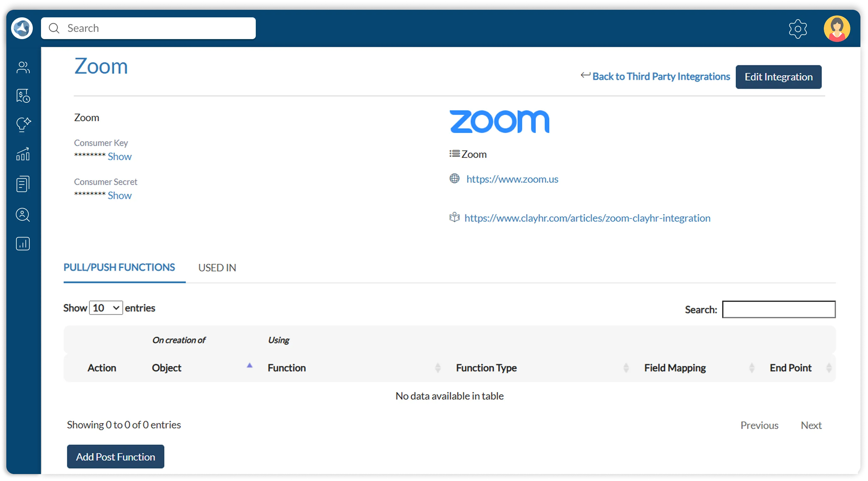Open the documents sidebar icon

click(23, 184)
